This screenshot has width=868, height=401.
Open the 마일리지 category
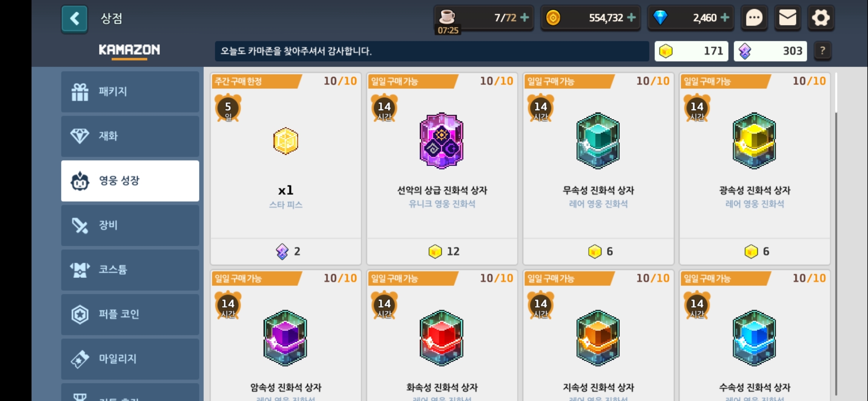pos(130,359)
